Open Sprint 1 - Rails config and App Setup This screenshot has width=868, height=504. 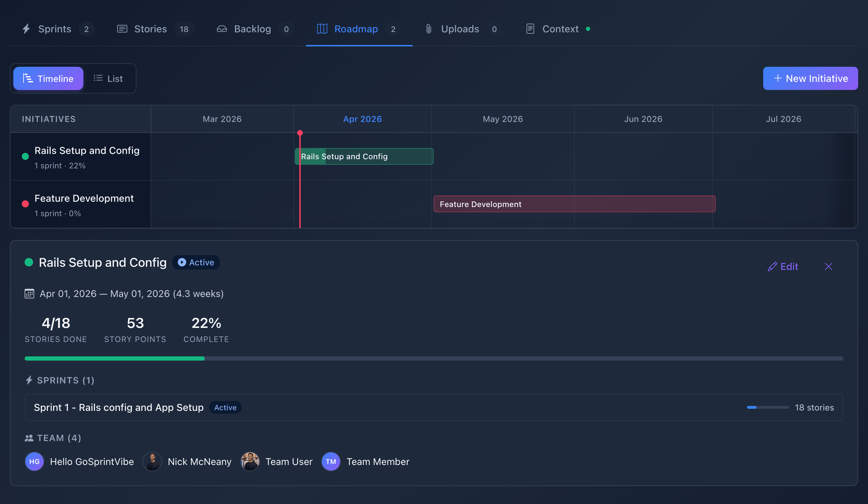(x=434, y=407)
